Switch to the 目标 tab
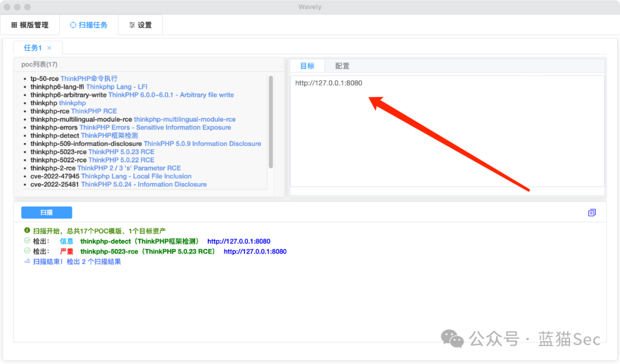620x364 pixels. (x=307, y=66)
